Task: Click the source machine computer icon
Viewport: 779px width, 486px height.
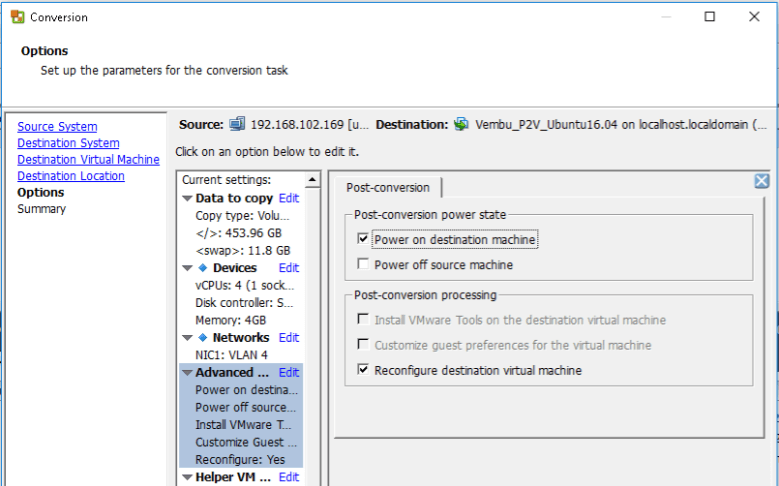Action: [x=237, y=124]
